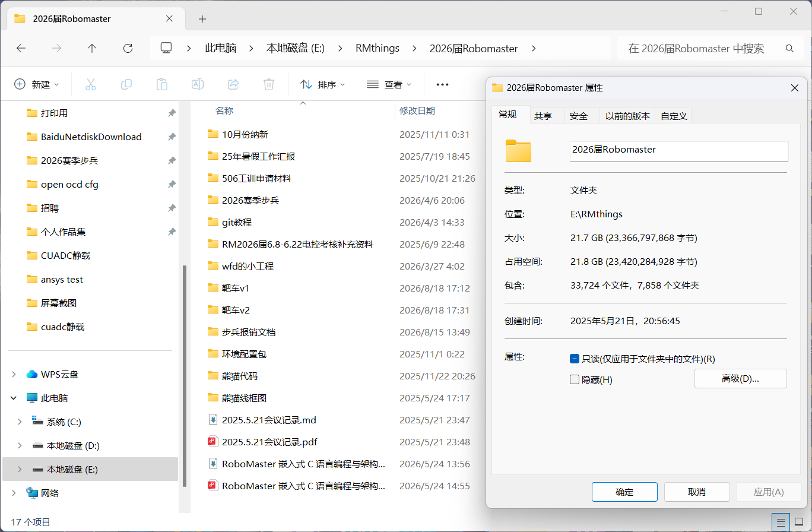Click the pin icon beside 打印用

coord(172,113)
